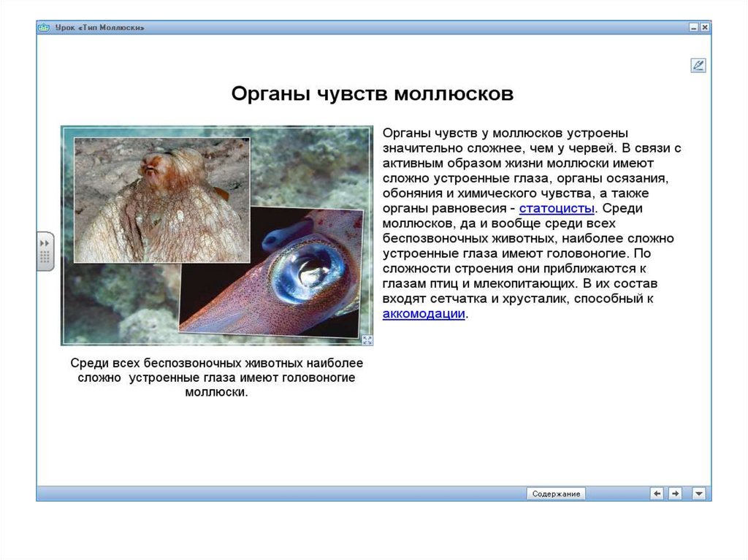The height and width of the screenshot is (560, 748).
Task: Close the Урок «Тип Моллюски» window
Action: pos(704,28)
